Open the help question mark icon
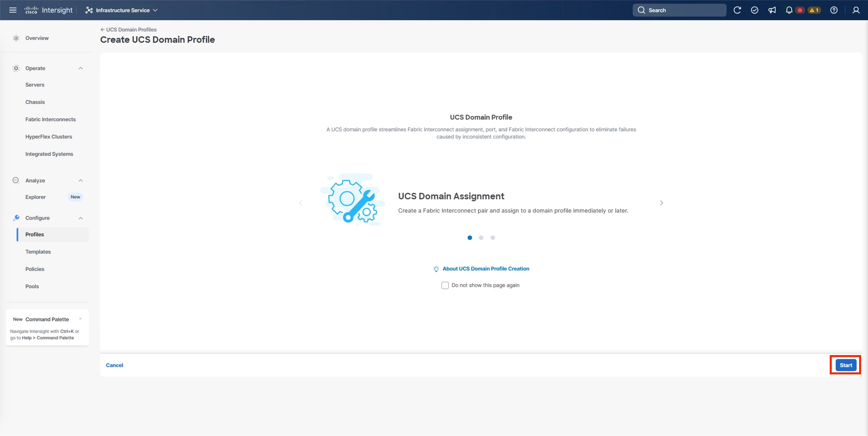868x436 pixels. [834, 10]
